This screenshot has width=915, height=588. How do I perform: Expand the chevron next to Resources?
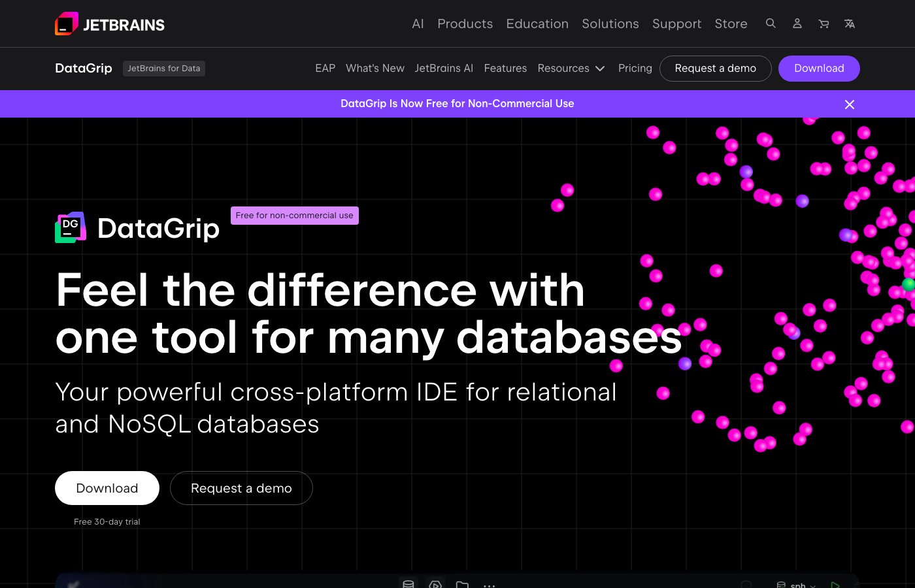click(x=599, y=68)
